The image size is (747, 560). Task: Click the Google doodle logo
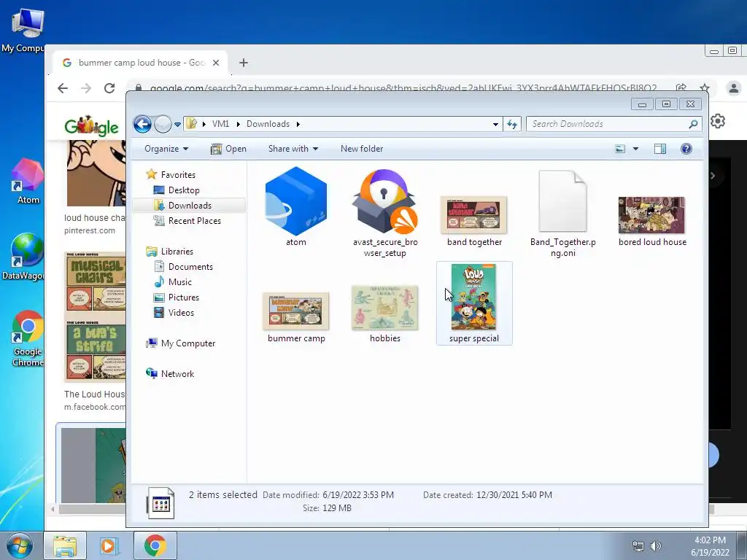91,126
